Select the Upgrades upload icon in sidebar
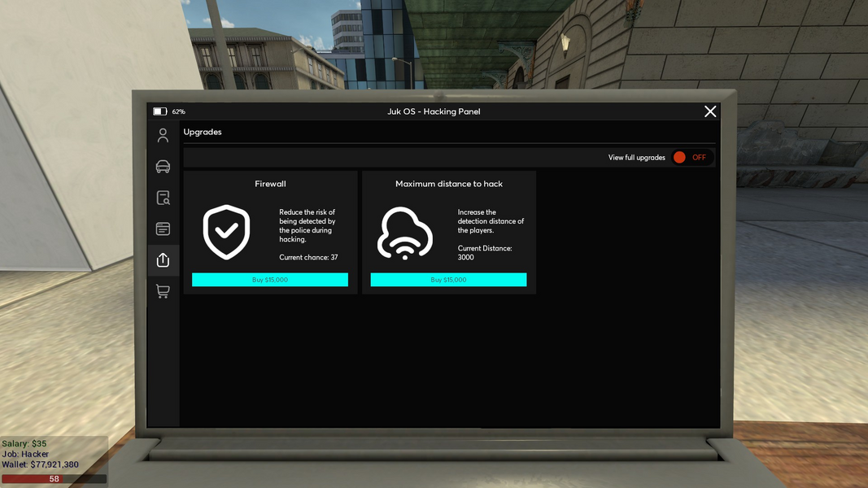 tap(163, 259)
